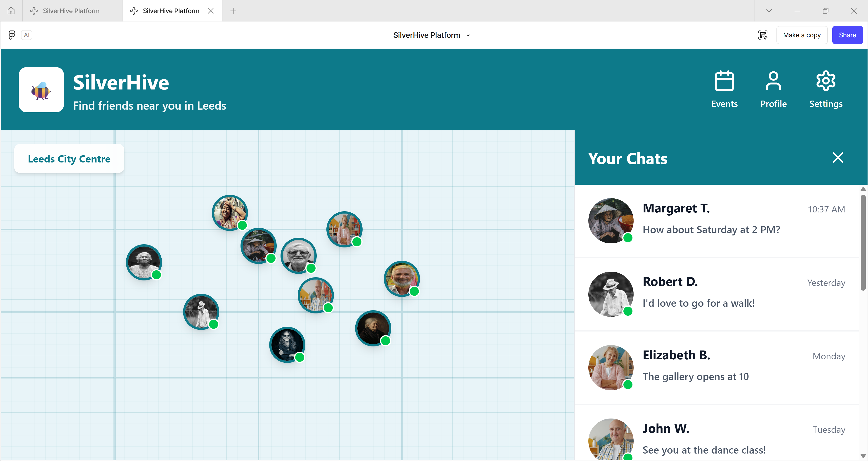The width and height of the screenshot is (868, 461).
Task: Minimize the browser window
Action: point(797,11)
